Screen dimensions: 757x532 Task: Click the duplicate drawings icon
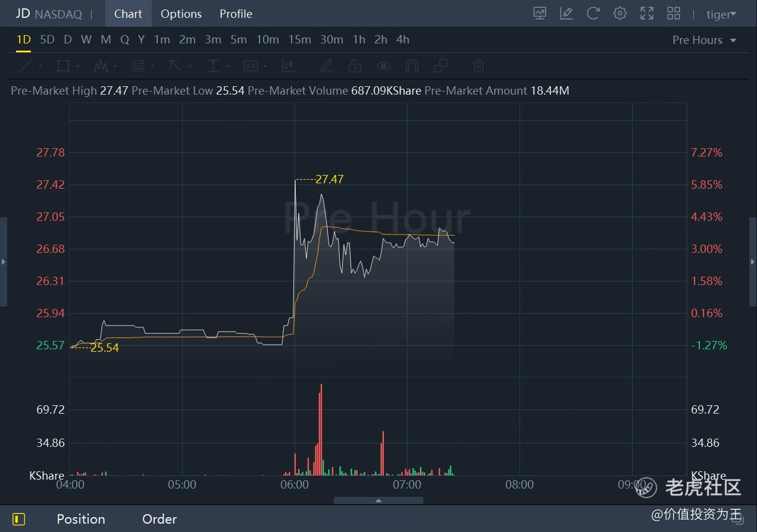tap(441, 65)
